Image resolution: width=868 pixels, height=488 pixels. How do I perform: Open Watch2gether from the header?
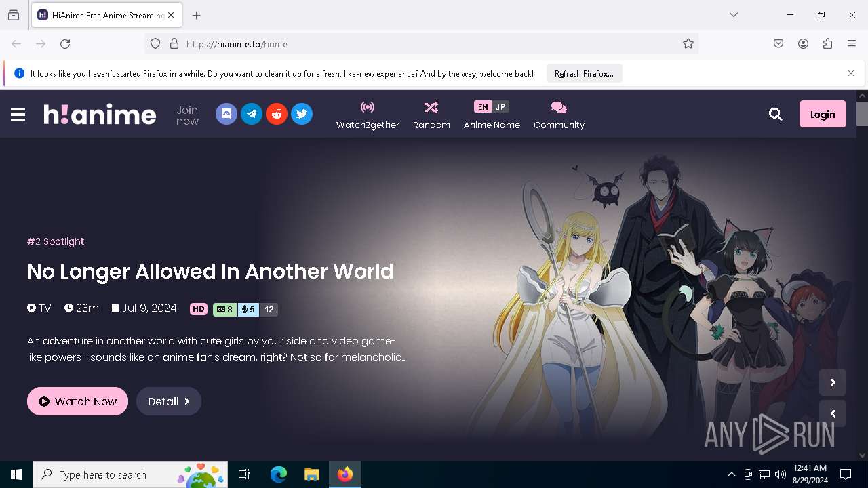(x=368, y=115)
